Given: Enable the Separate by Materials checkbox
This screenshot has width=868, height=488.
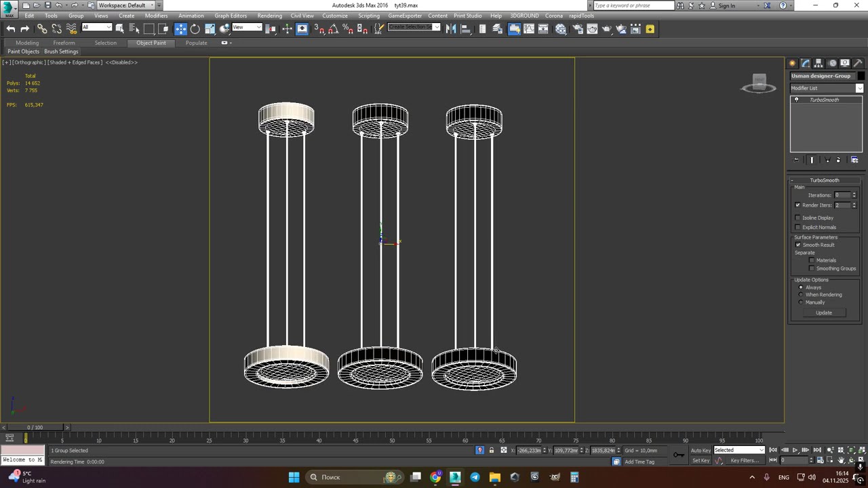Looking at the screenshot, I should (812, 260).
